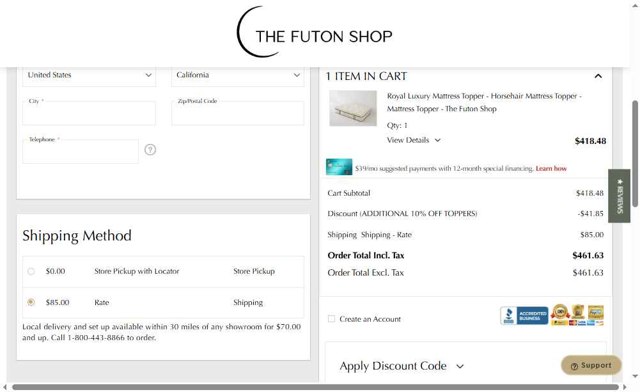Open the United States country dropdown
The image size is (640, 392).
tap(89, 75)
